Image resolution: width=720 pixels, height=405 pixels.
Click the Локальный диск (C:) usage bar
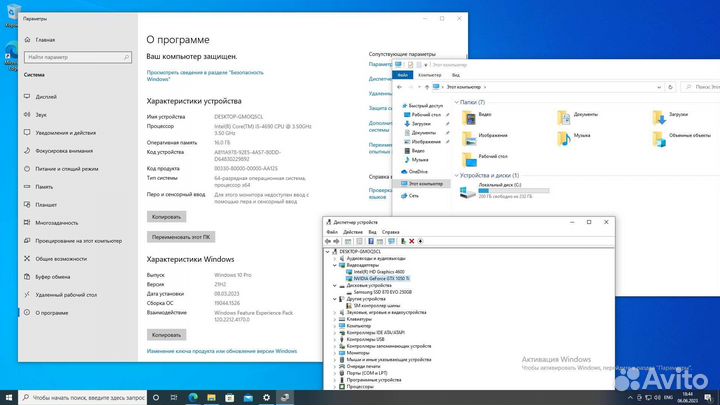click(513, 191)
